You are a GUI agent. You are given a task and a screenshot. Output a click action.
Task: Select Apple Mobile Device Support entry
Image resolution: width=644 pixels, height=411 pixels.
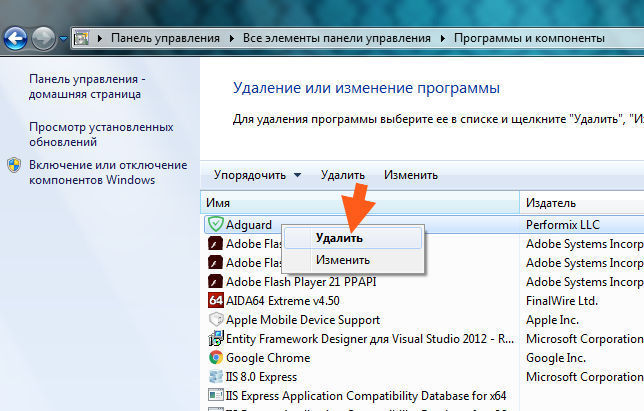click(x=303, y=320)
